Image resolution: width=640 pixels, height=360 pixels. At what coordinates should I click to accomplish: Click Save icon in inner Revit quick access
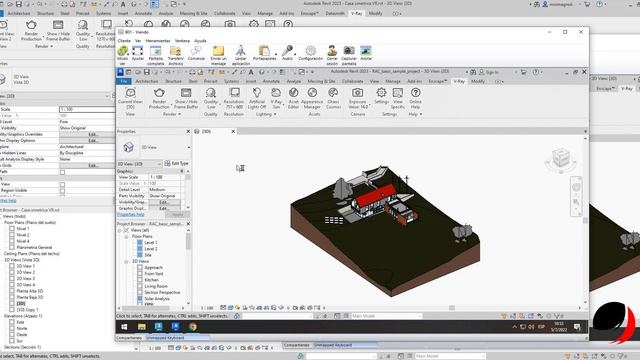click(146, 72)
